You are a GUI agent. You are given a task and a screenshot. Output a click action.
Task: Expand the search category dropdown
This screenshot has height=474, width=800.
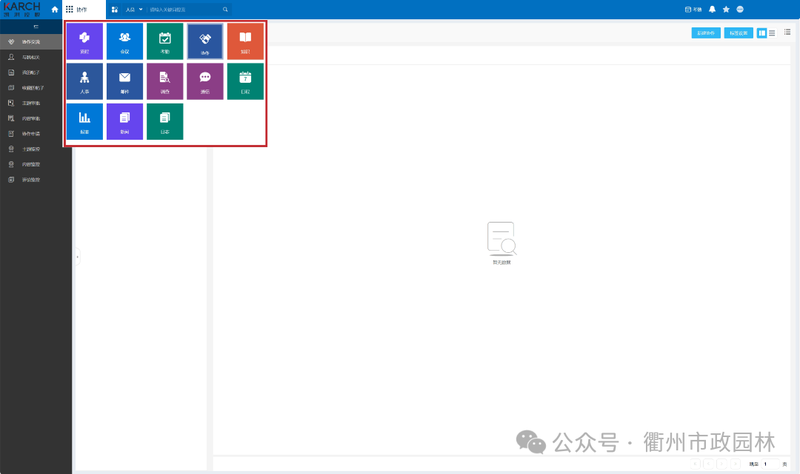click(x=134, y=10)
